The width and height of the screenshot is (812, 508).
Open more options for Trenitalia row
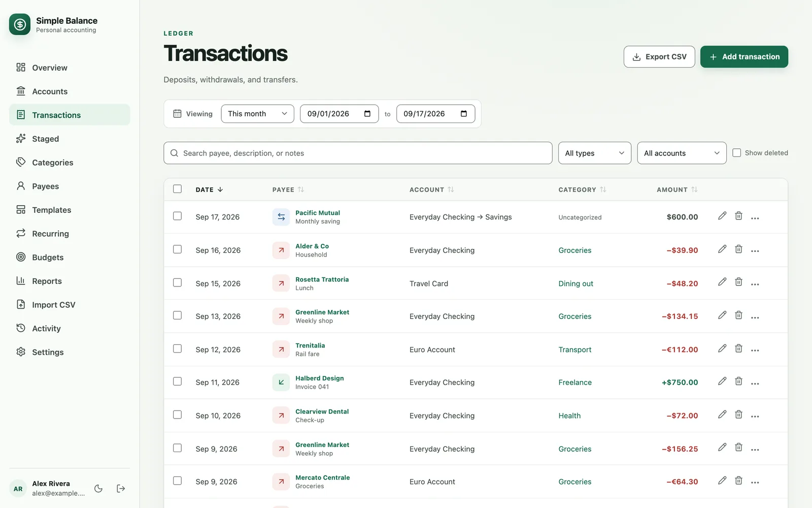pos(755,350)
